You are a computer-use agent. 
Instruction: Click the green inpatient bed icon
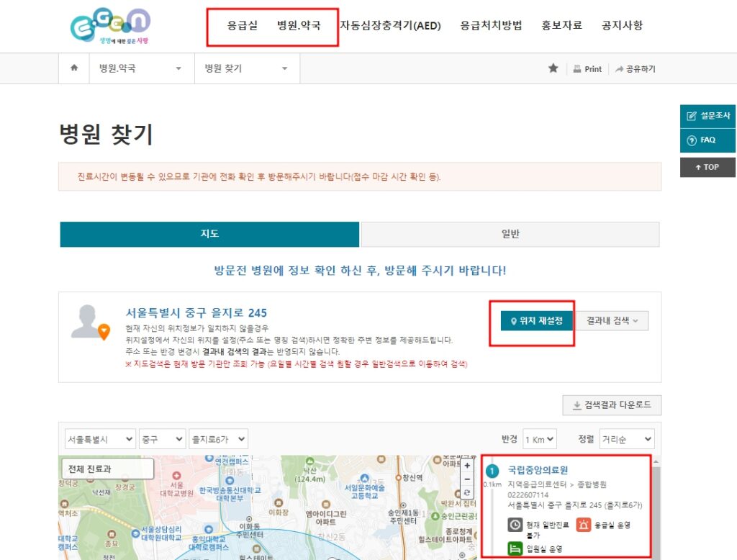515,548
